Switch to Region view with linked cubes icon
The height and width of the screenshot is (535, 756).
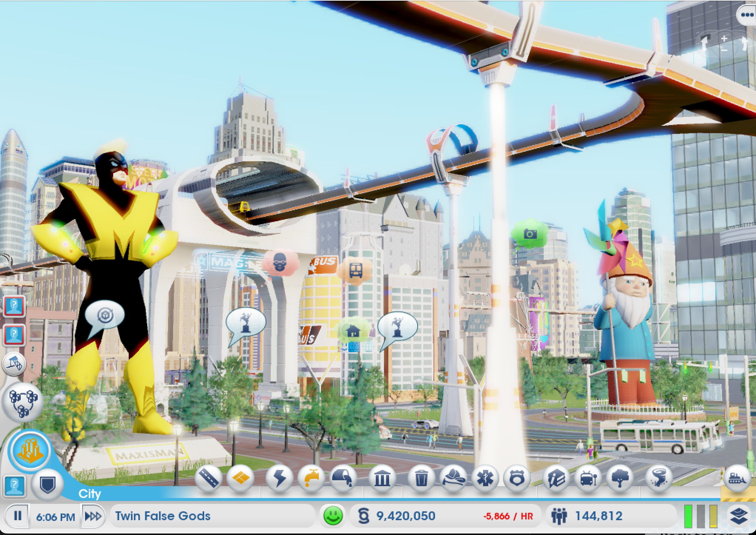tap(23, 403)
